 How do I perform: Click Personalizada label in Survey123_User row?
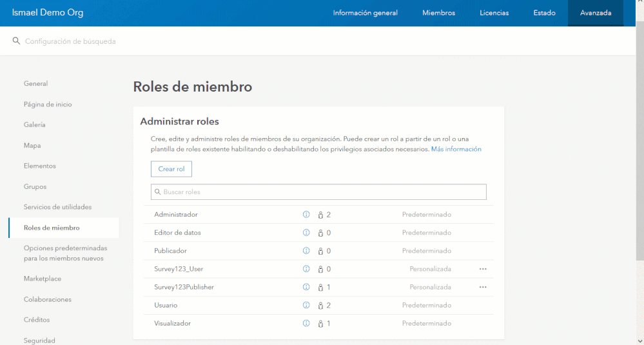430,269
